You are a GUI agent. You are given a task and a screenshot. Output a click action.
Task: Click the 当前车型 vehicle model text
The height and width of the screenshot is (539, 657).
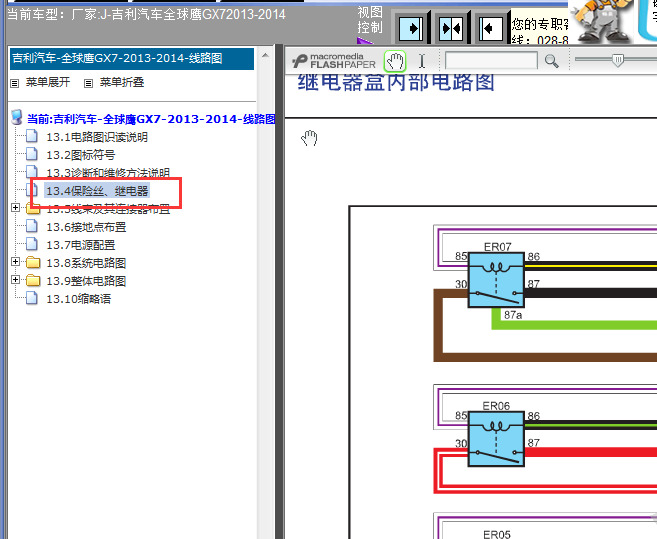[x=146, y=15]
